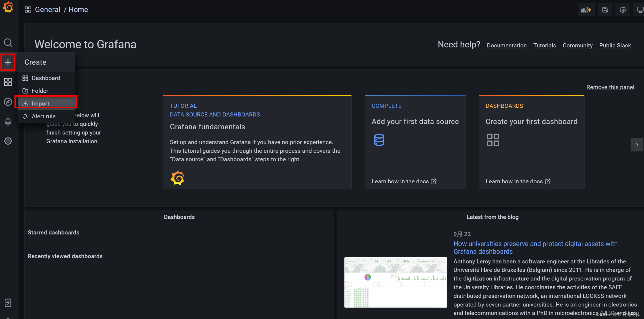The image size is (644, 319).
Task: Show next setup cards with right chevron
Action: click(x=637, y=145)
